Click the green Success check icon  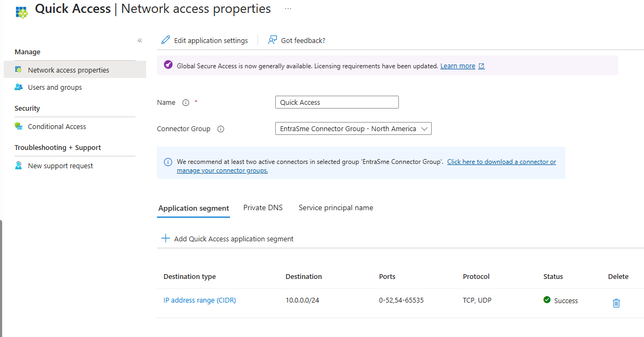[x=547, y=300]
